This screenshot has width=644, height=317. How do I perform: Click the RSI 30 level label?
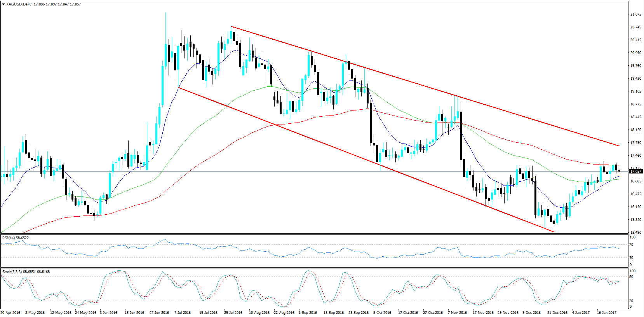632,257
